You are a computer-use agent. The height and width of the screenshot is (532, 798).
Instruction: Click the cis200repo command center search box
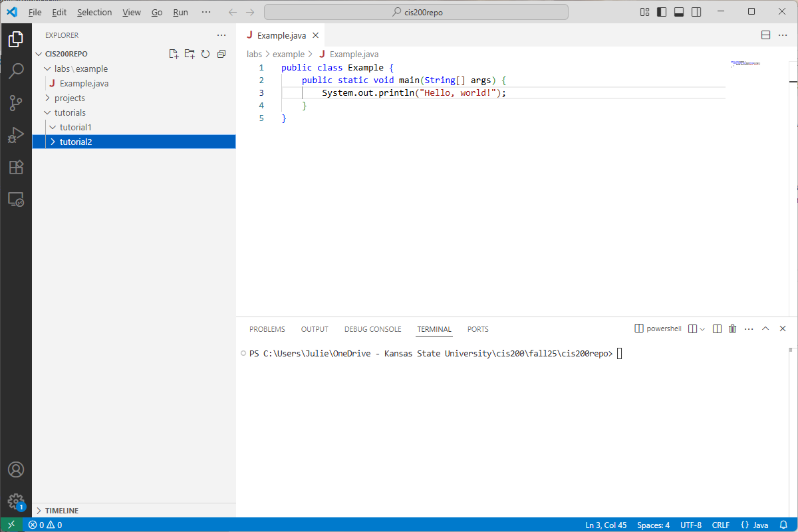point(416,12)
